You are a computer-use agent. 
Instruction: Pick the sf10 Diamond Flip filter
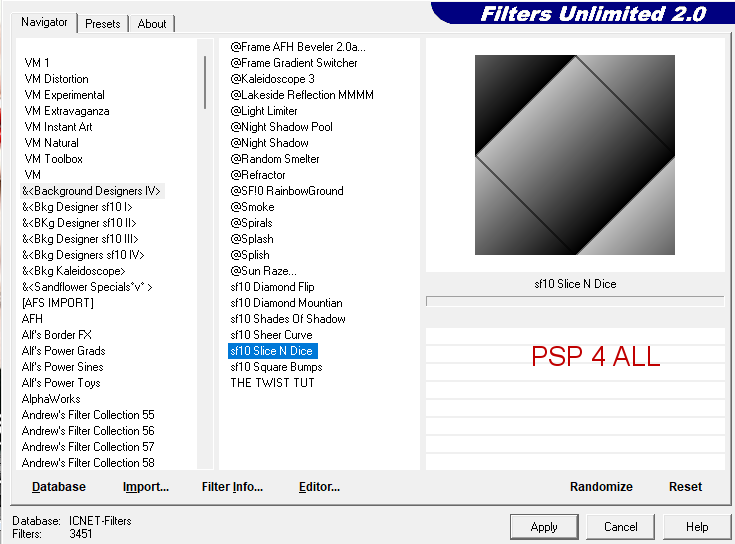[x=272, y=287]
